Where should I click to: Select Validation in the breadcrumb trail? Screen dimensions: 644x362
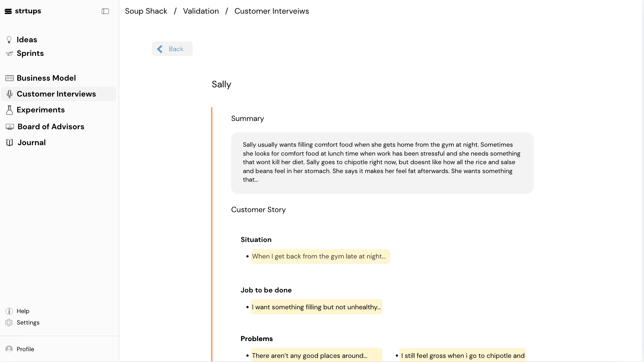point(201,11)
